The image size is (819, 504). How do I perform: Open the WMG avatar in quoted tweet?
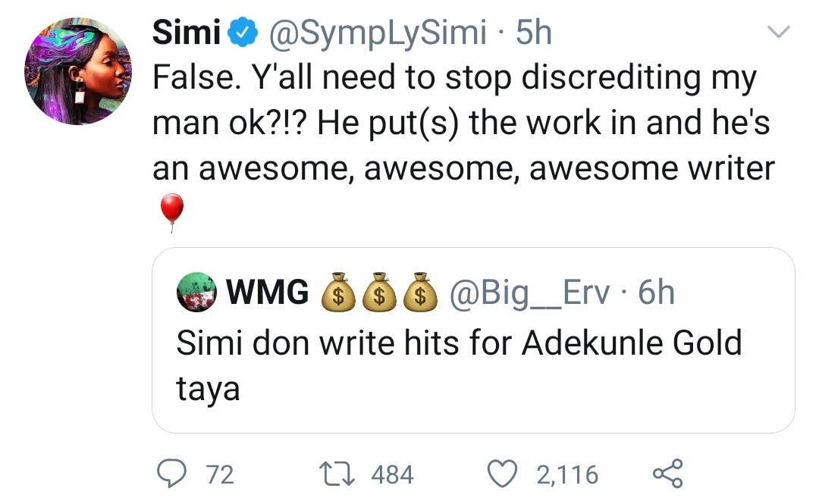[x=194, y=293]
